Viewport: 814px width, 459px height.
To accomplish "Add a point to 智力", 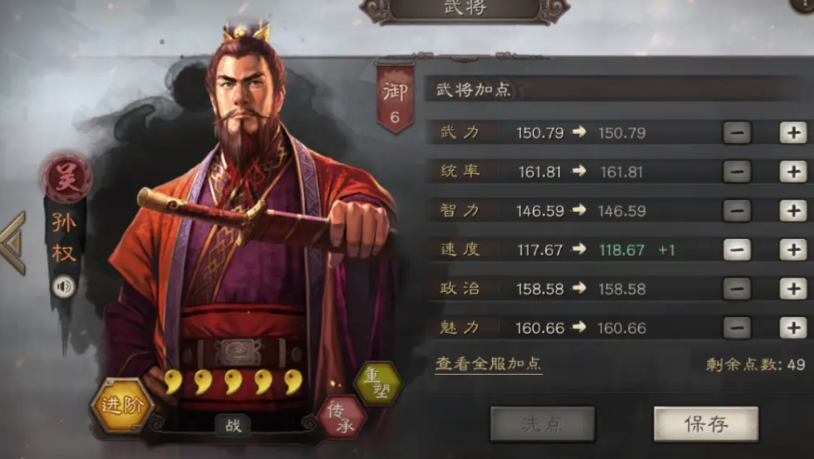I will [793, 210].
